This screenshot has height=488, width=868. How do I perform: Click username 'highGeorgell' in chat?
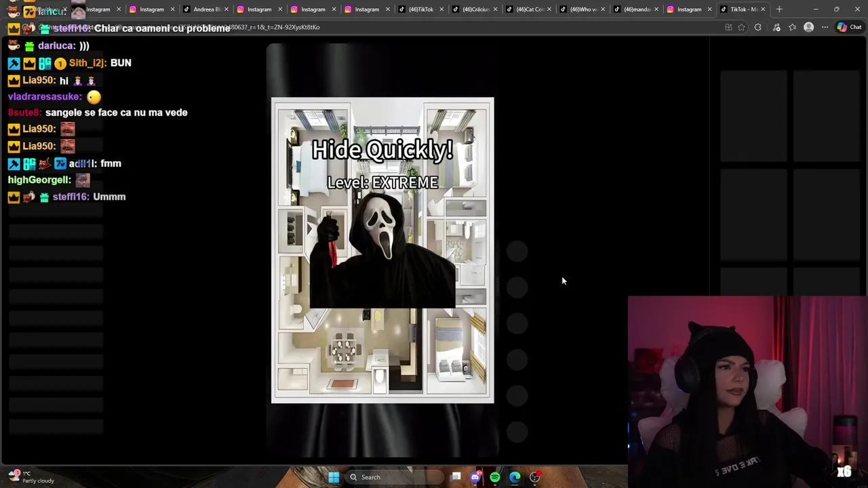(39, 180)
